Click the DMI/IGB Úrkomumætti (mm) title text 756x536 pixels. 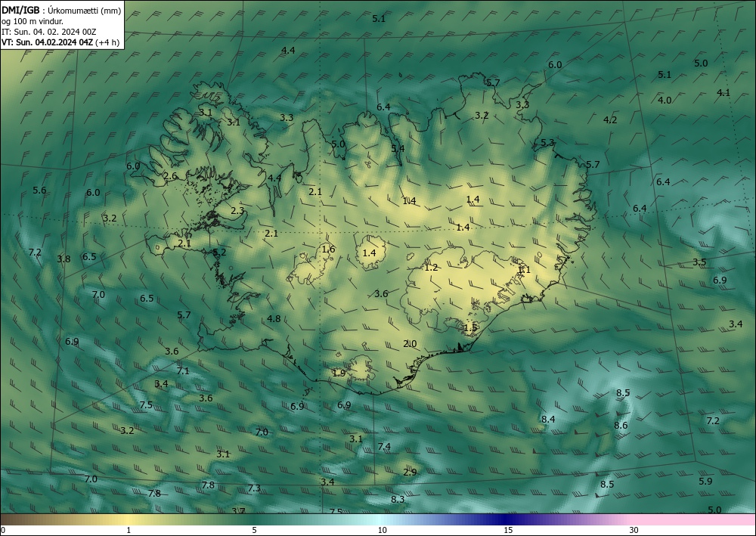coord(61,10)
